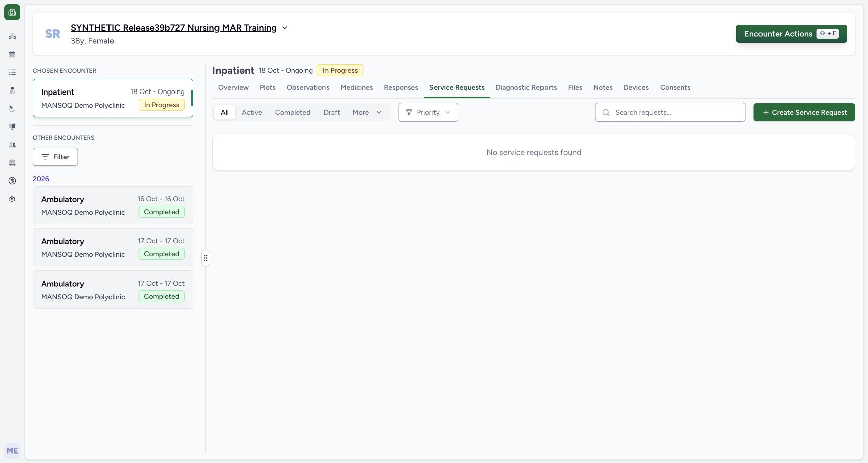The width and height of the screenshot is (868, 463).
Task: Open the patient name link
Action: pyautogui.click(x=174, y=28)
